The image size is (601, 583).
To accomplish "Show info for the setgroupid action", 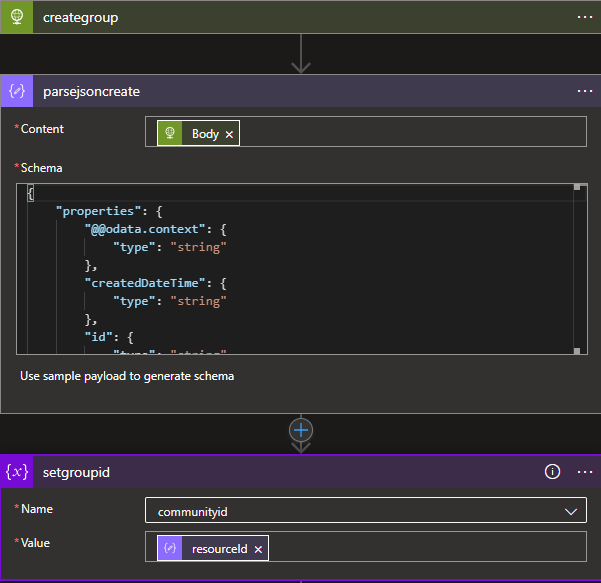I will [x=552, y=473].
